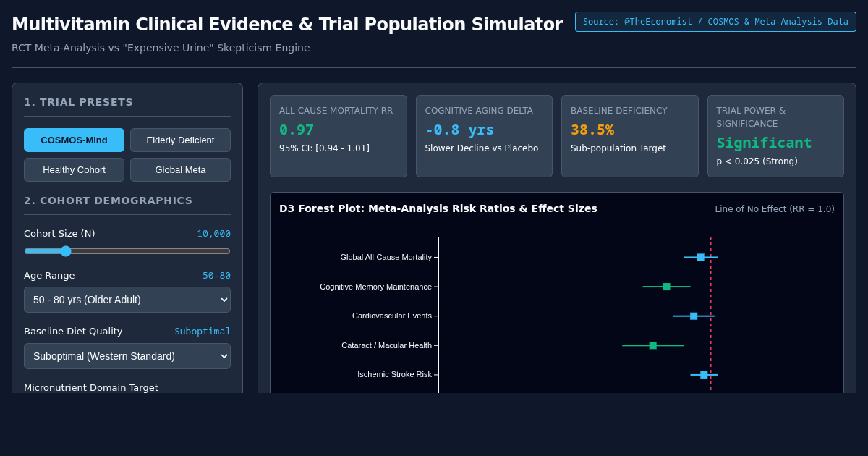The height and width of the screenshot is (456, 868).
Task: Click the Cataract / Macular Health data point
Action: 652,345
